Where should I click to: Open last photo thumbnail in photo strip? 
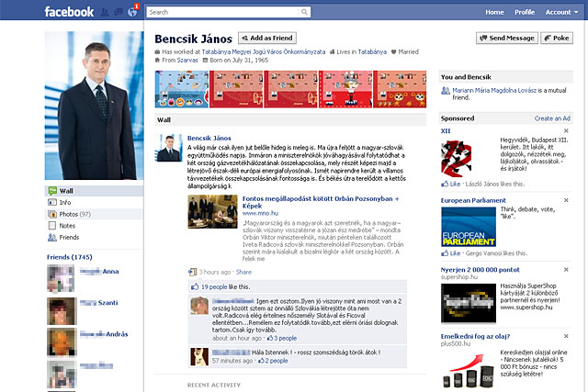tap(400, 89)
